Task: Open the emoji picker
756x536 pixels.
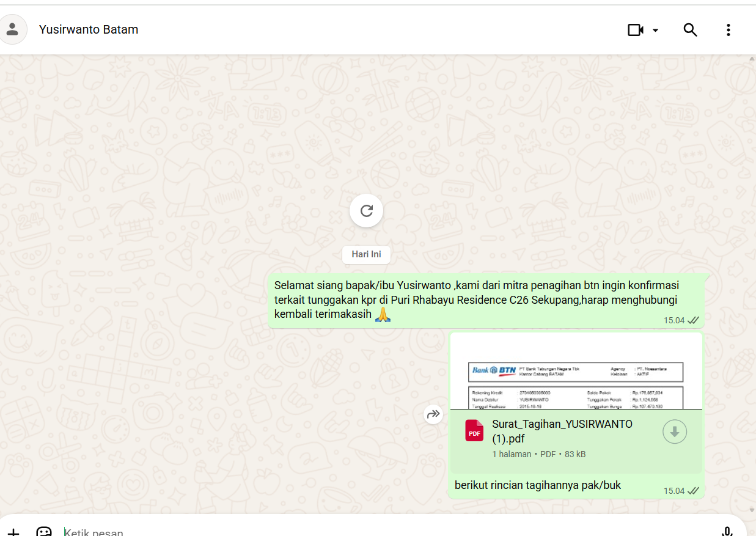Action: tap(44, 532)
